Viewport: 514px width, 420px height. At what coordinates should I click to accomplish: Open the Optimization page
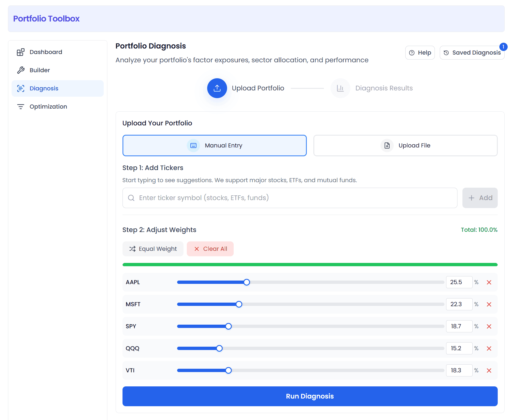coord(58,107)
